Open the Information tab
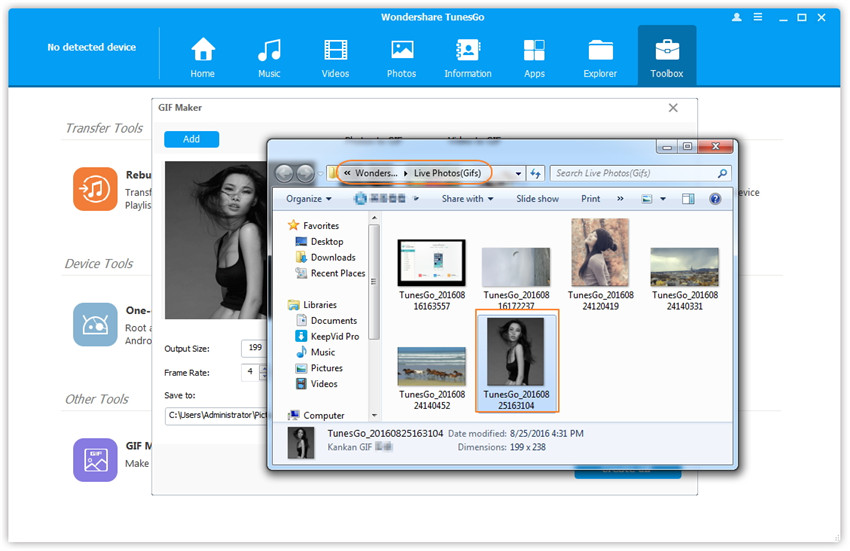The height and width of the screenshot is (551, 850). tap(468, 57)
